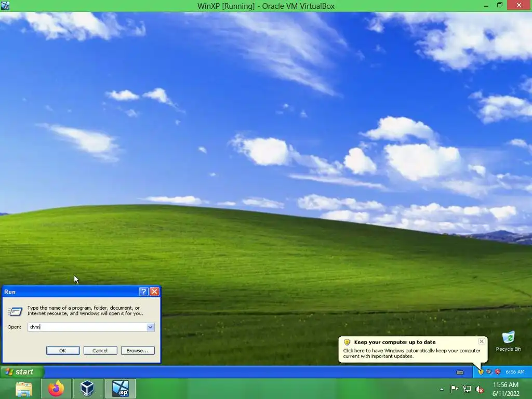This screenshot has height=399, width=532.
Task: Click the host network connection icon
Action: (x=467, y=389)
